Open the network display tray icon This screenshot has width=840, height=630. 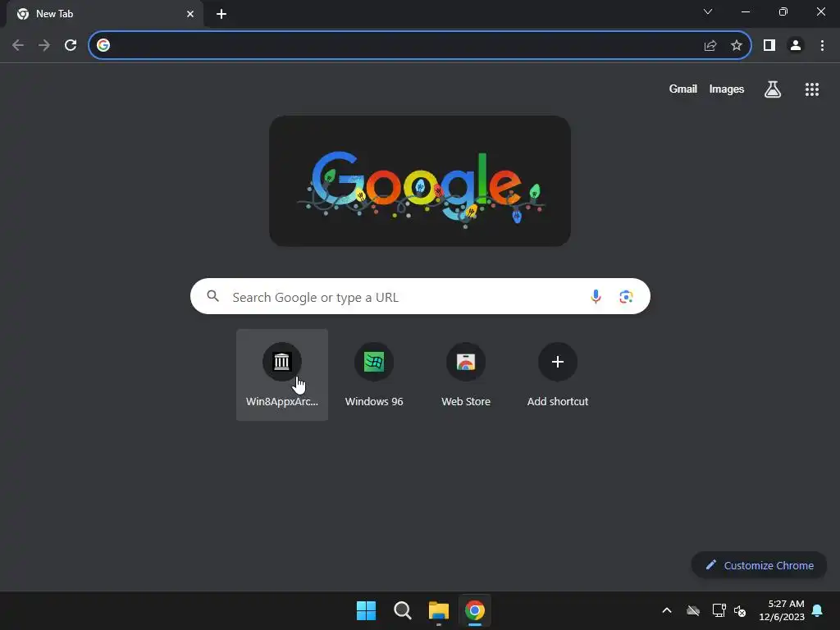coord(719,610)
